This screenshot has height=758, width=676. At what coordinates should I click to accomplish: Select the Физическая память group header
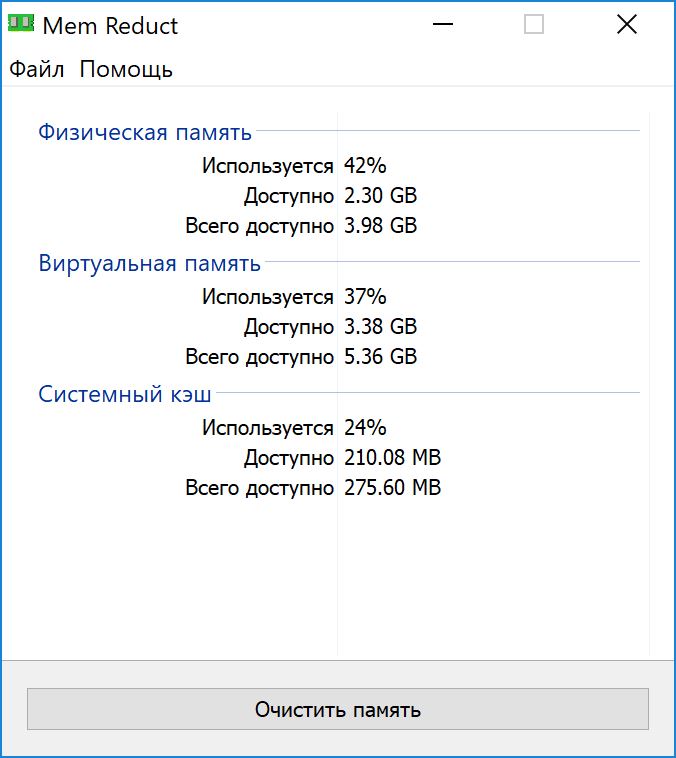coord(145,132)
